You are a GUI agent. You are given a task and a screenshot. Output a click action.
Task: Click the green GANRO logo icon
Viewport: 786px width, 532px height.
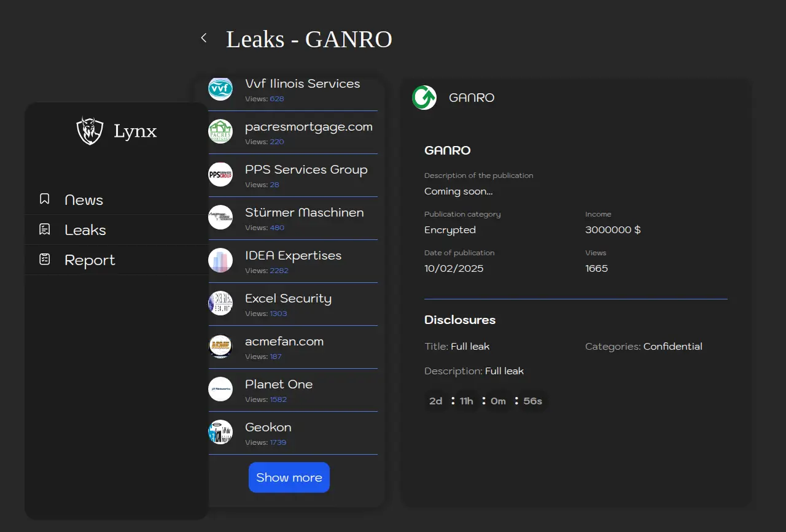coord(424,98)
